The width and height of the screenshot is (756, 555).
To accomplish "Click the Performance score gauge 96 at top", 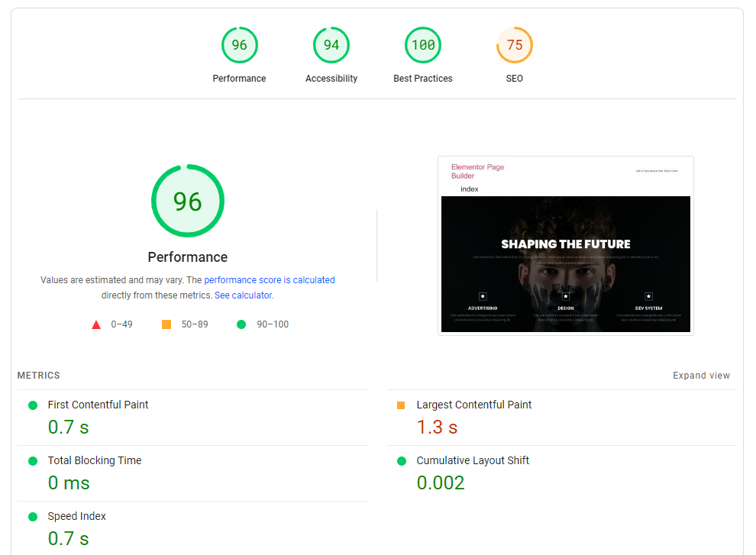I will tap(239, 45).
